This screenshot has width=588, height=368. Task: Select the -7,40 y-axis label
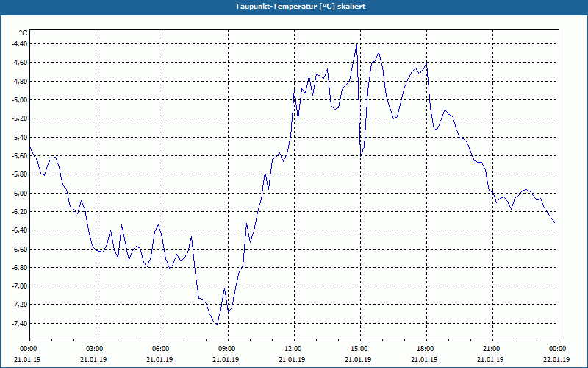click(19, 323)
